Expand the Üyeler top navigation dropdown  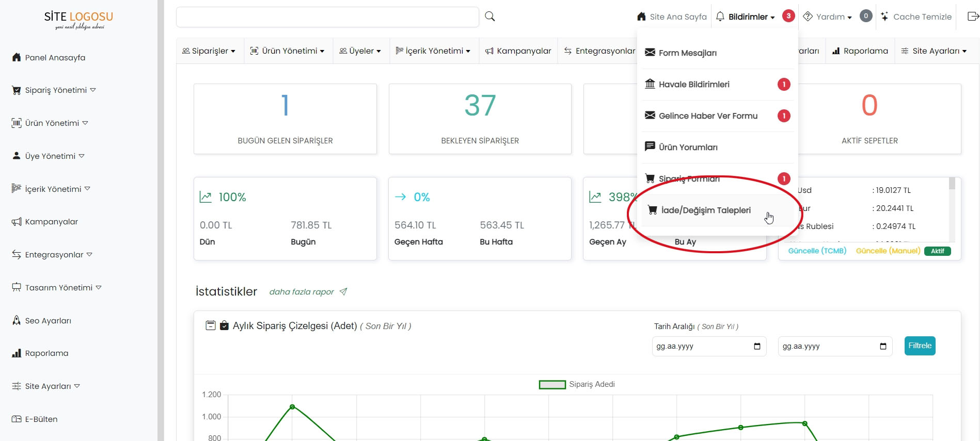pyautogui.click(x=360, y=51)
